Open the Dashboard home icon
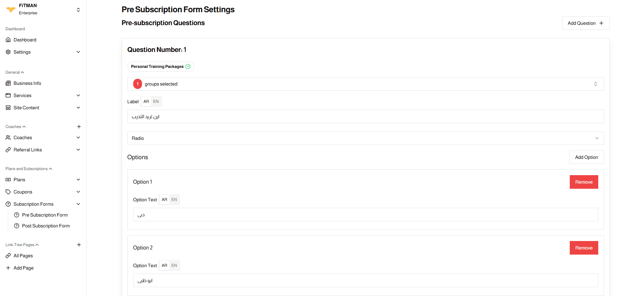Image resolution: width=644 pixels, height=296 pixels. tap(8, 40)
